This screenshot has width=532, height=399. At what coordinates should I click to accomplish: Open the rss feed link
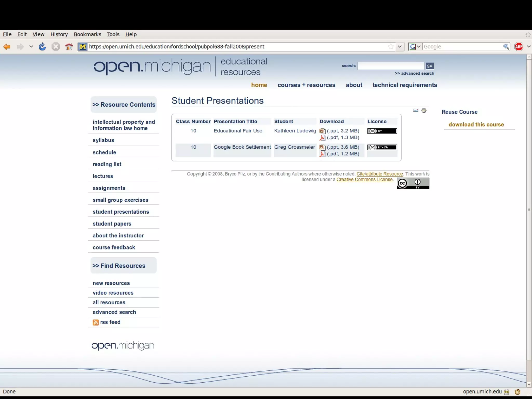[x=110, y=322]
